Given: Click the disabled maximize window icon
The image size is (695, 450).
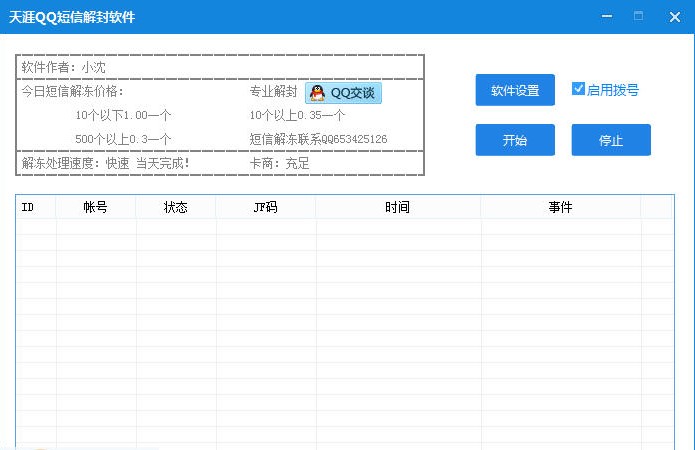Looking at the screenshot, I should [638, 17].
